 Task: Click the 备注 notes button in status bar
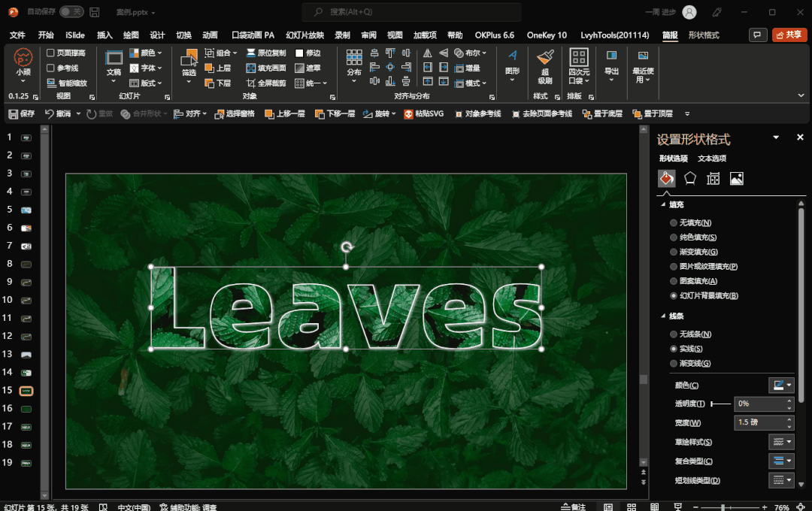[573, 506]
